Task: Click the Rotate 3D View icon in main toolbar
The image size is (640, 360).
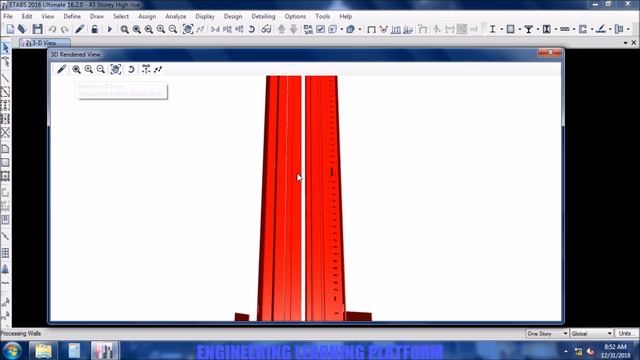Action: 252,29
